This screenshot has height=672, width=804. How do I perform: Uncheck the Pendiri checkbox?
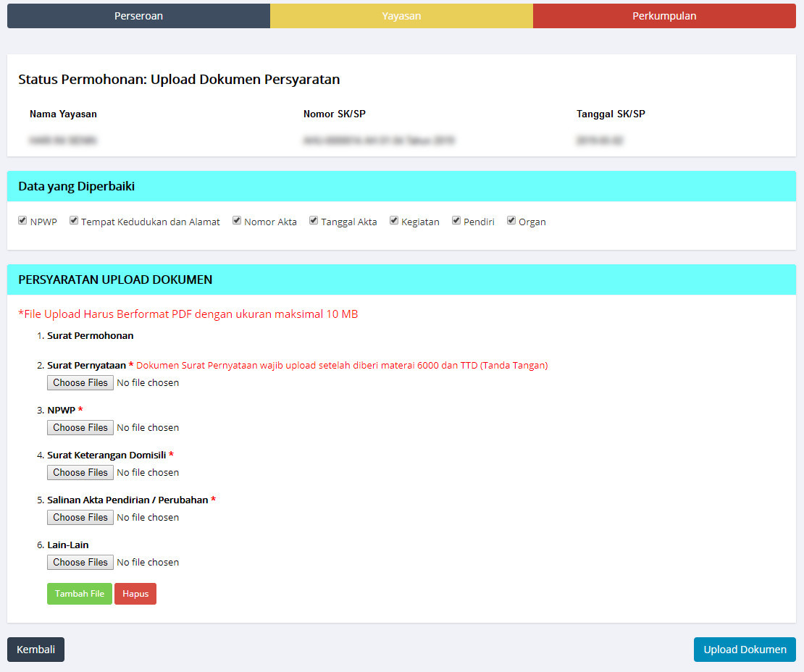(456, 221)
